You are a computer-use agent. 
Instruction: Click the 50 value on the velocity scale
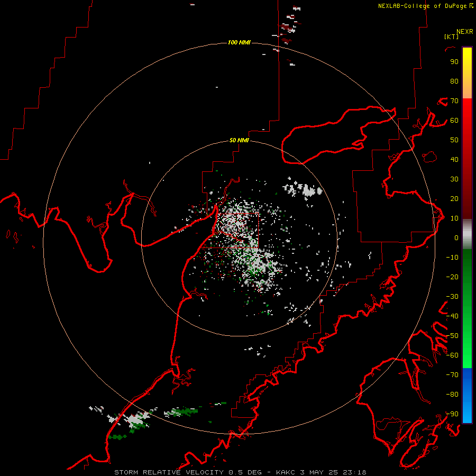coord(454,140)
